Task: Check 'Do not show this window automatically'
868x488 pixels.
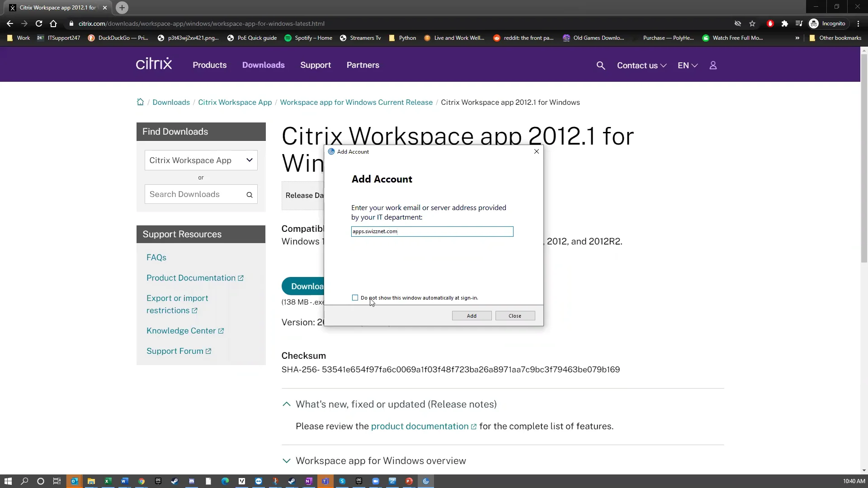Action: click(x=355, y=298)
